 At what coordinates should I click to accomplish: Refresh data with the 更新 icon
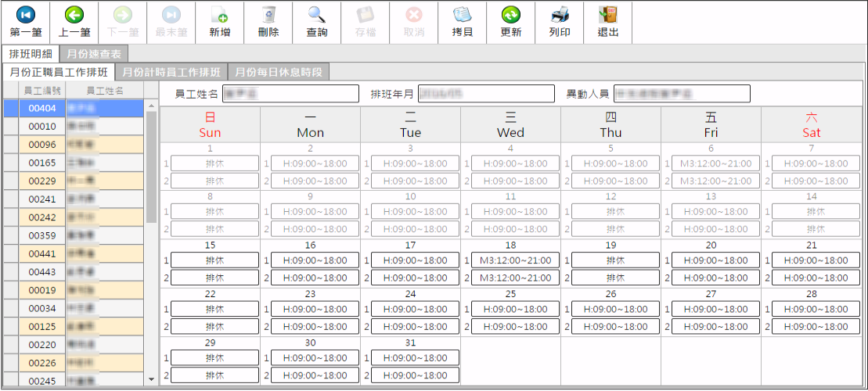[x=511, y=16]
